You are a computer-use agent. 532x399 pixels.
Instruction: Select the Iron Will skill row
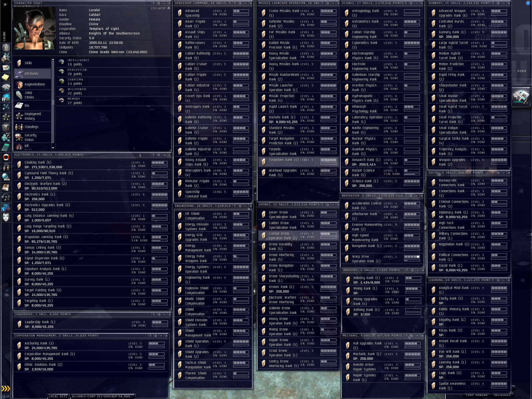click(468, 354)
